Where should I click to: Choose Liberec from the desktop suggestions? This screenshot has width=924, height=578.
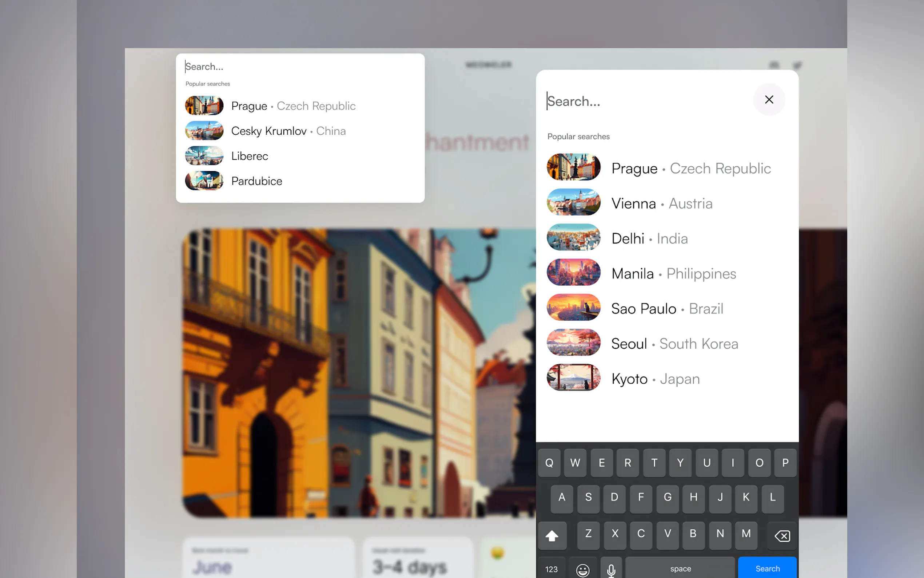(250, 156)
